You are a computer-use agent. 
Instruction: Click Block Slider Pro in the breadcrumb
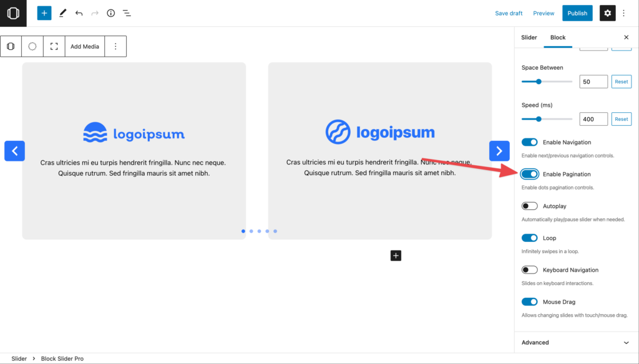pos(62,358)
